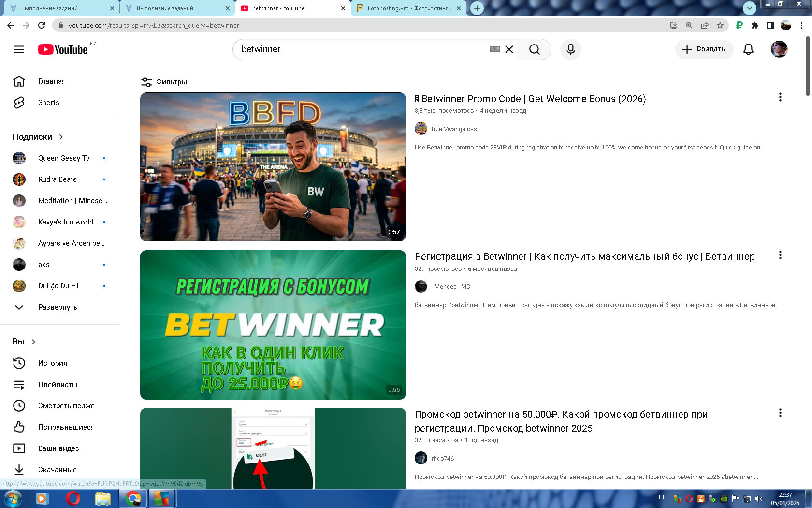Viewport: 812px width, 508px height.
Task: Open the Windows Start button
Action: (13, 498)
